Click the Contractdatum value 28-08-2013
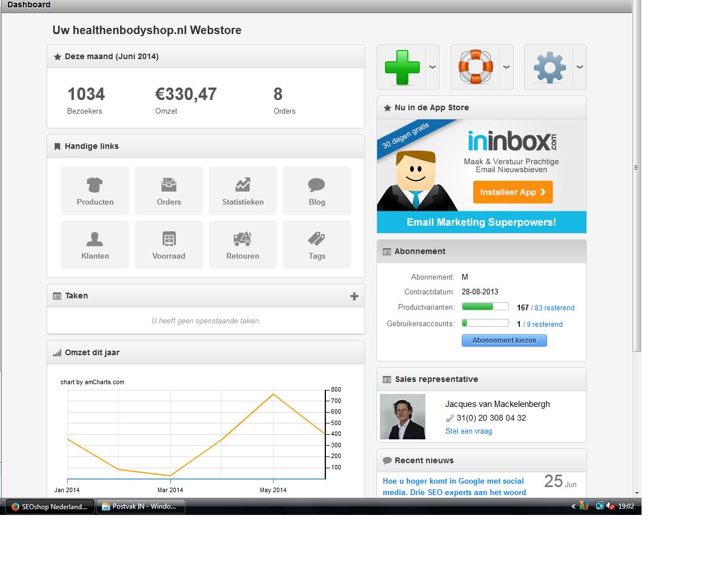 click(x=480, y=292)
